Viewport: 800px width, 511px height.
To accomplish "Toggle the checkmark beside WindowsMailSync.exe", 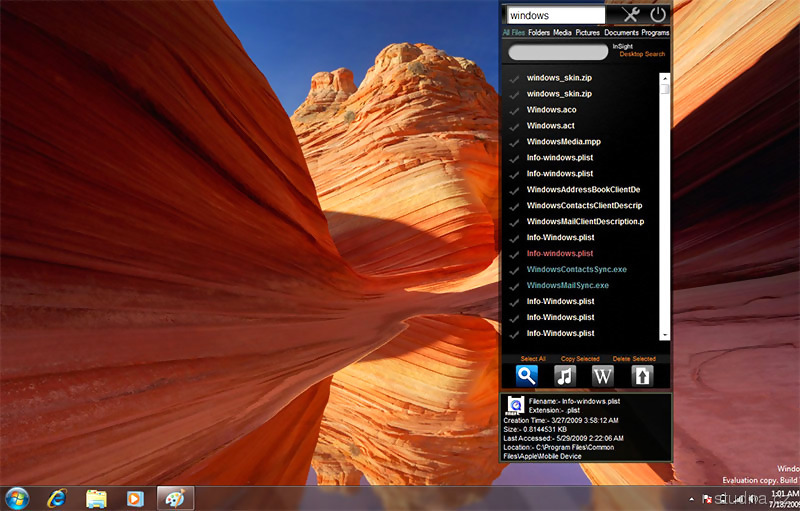I will (x=514, y=286).
